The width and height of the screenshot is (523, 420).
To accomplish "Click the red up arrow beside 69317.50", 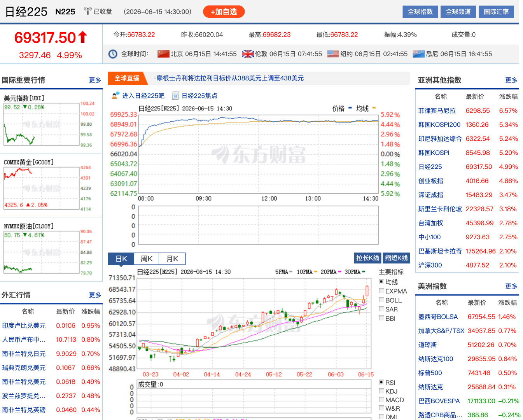I will click(82, 37).
